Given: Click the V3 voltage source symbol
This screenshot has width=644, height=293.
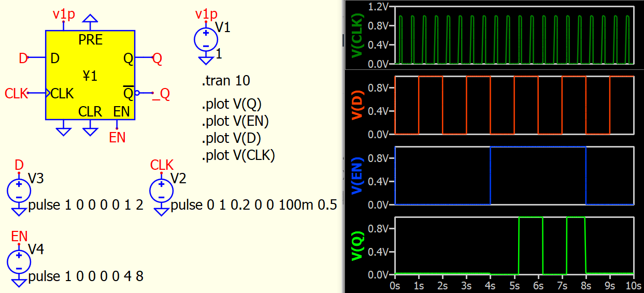Looking at the screenshot, I should coord(19,191).
